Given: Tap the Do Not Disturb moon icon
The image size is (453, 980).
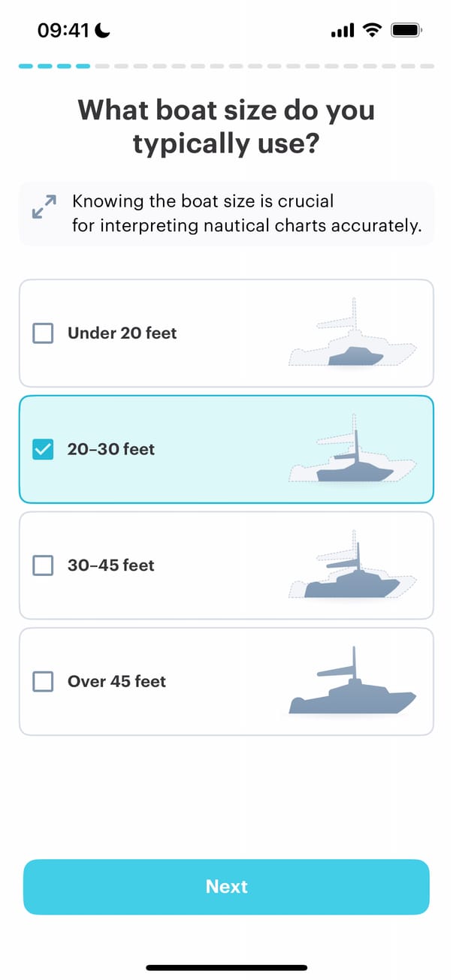Looking at the screenshot, I should [x=103, y=30].
